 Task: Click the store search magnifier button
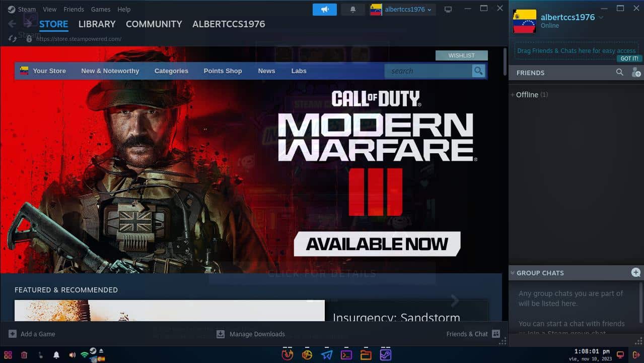pyautogui.click(x=478, y=71)
